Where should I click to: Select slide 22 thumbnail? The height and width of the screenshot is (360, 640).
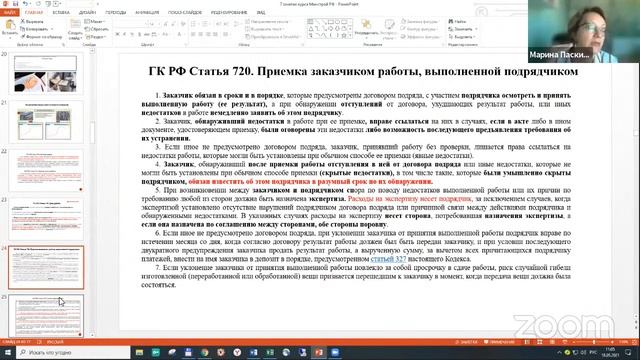point(46,171)
